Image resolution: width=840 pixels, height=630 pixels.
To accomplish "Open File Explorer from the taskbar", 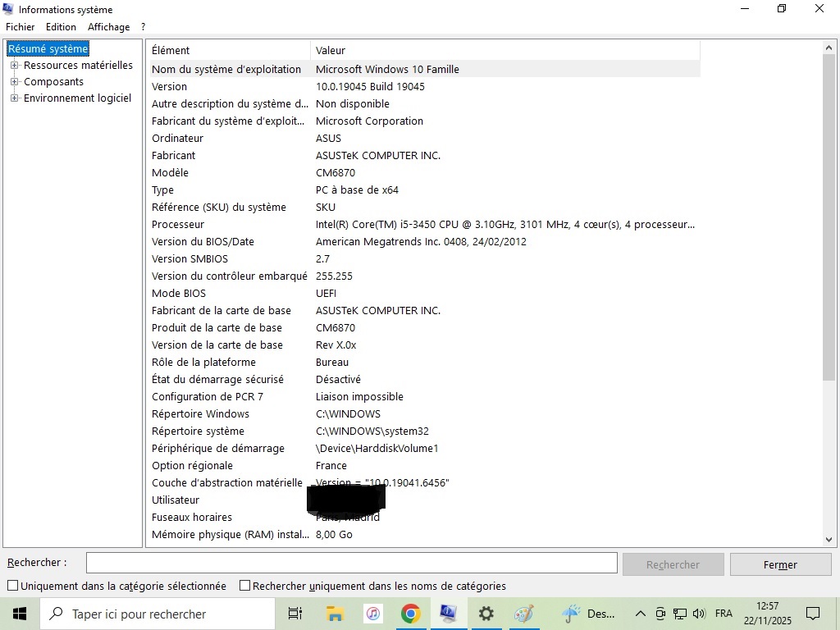I will pos(335,614).
